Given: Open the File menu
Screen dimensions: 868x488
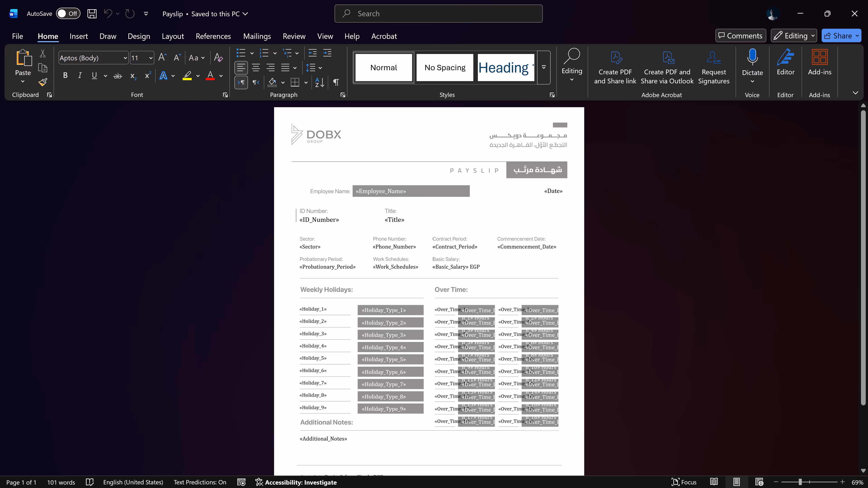Looking at the screenshot, I should tap(18, 36).
